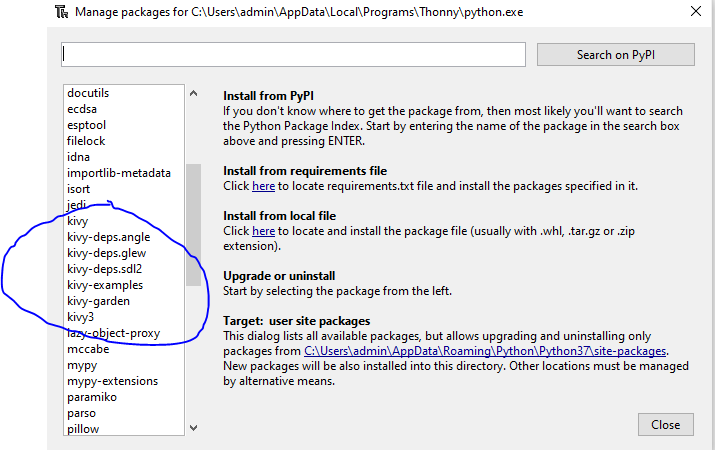Viewport: 715px width, 450px height.
Task: Select ecdsa in the package list
Action: click(x=82, y=109)
